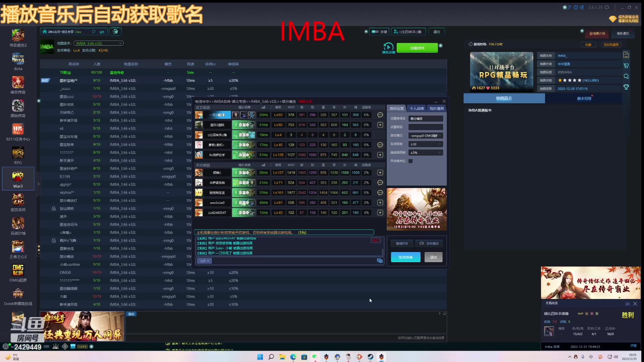Switch to the 新手引导 tab
The image size is (644, 362).
pos(584,99)
